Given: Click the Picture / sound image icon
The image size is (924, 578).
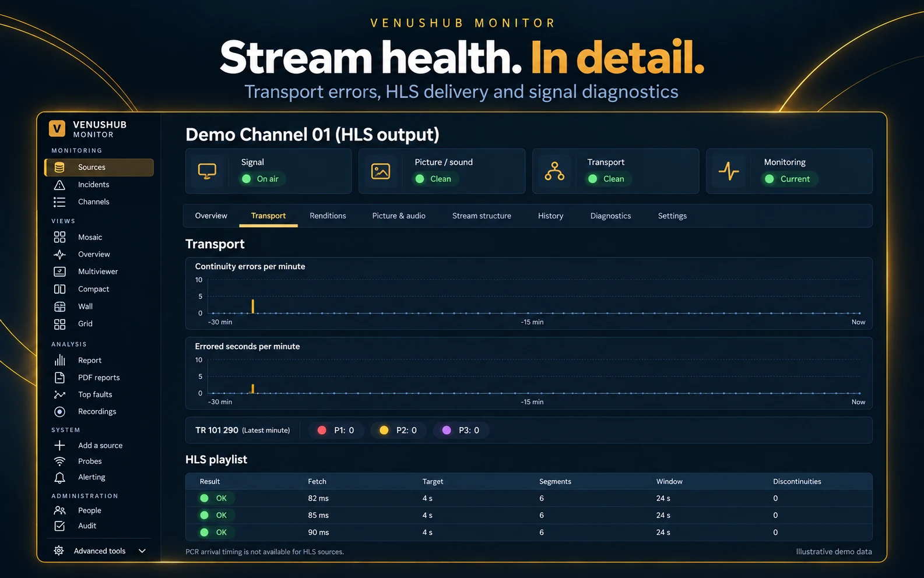Looking at the screenshot, I should coord(381,171).
